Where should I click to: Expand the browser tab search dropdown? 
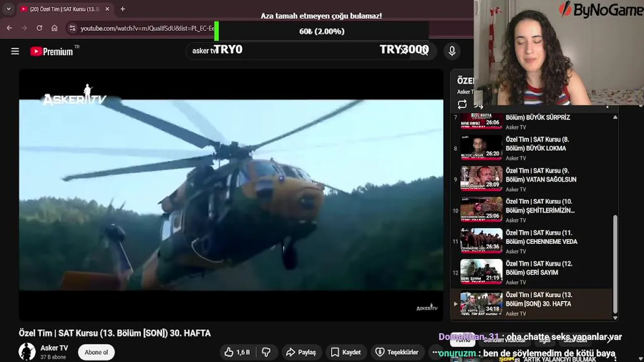coord(9,9)
